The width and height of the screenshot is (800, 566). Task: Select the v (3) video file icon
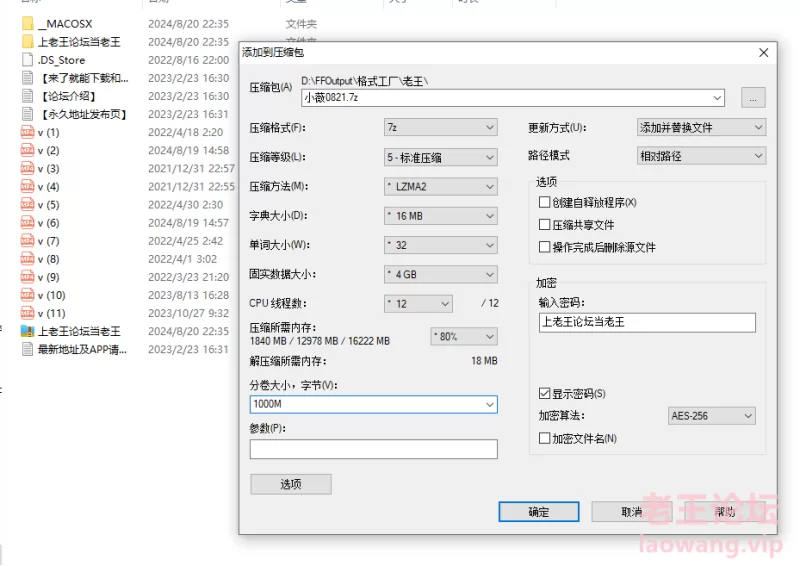pyautogui.click(x=28, y=168)
